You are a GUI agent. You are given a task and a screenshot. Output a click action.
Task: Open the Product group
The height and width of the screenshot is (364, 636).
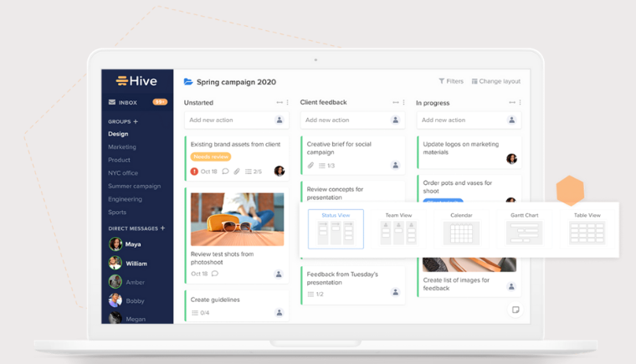tap(119, 160)
